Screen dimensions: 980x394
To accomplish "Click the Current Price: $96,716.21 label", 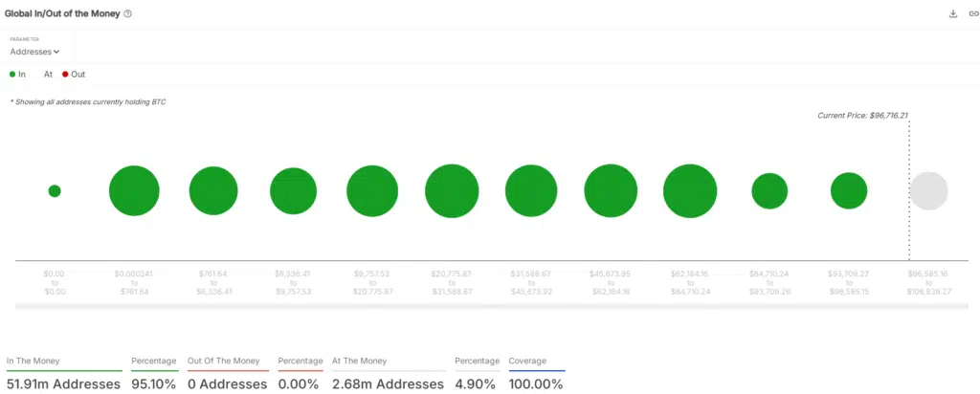I will point(862,116).
